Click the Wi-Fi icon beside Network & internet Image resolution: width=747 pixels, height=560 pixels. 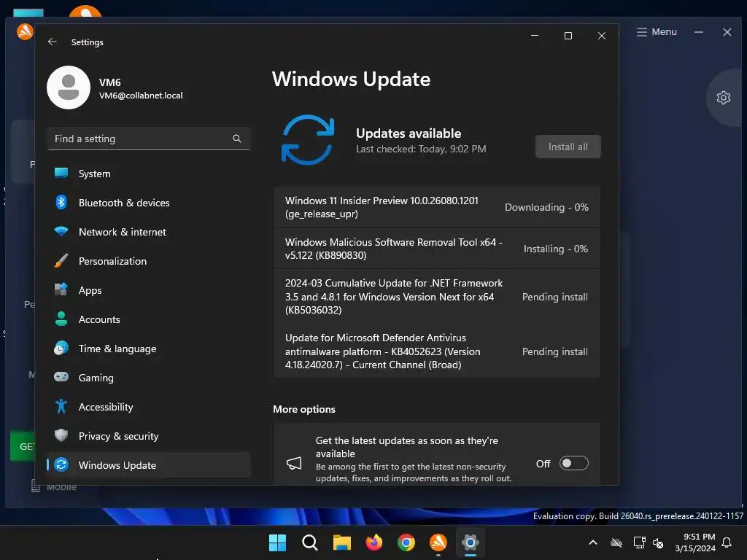pos(61,231)
